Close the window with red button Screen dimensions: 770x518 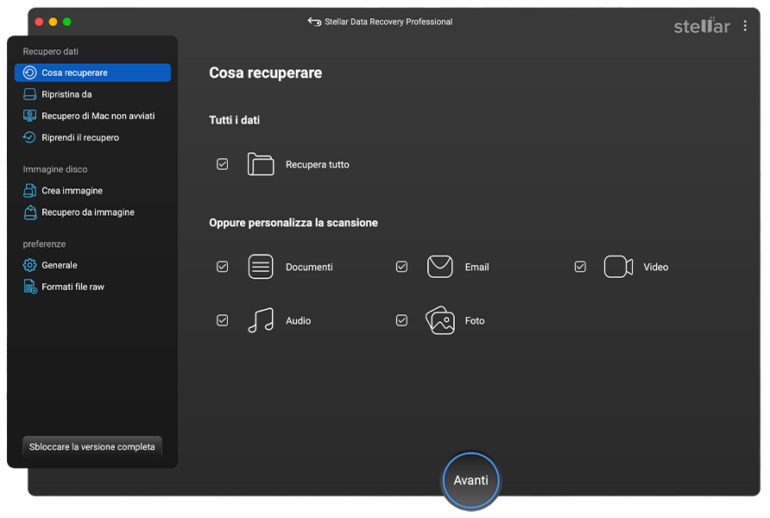click(39, 22)
